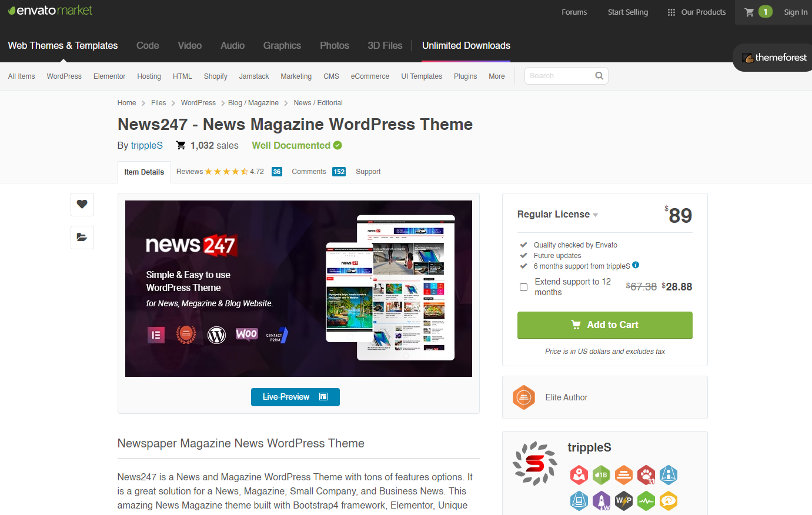Viewport: 812px width, 515px height.
Task: Click the WordPress logo in preview banner
Action: 217,335
